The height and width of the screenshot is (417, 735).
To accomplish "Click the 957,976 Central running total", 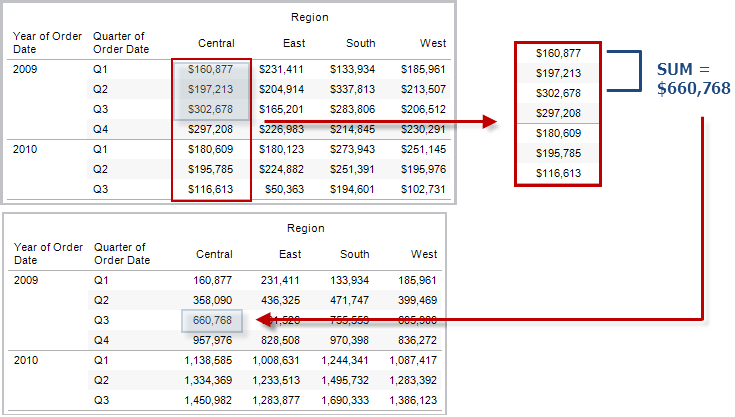I will pos(210,340).
